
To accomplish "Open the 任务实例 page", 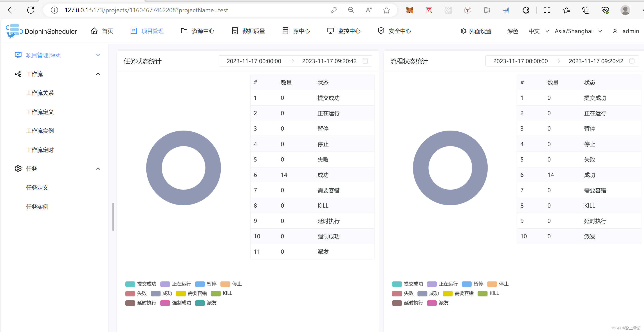I will [x=37, y=206].
